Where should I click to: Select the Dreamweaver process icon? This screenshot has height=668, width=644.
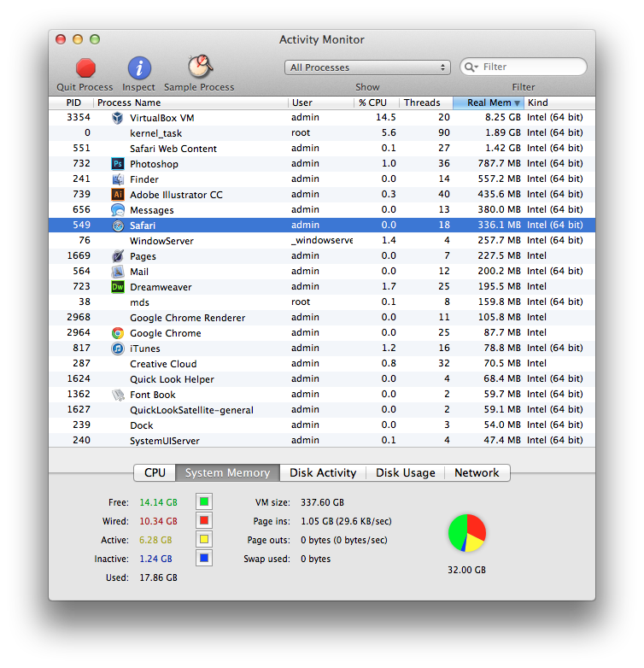118,287
